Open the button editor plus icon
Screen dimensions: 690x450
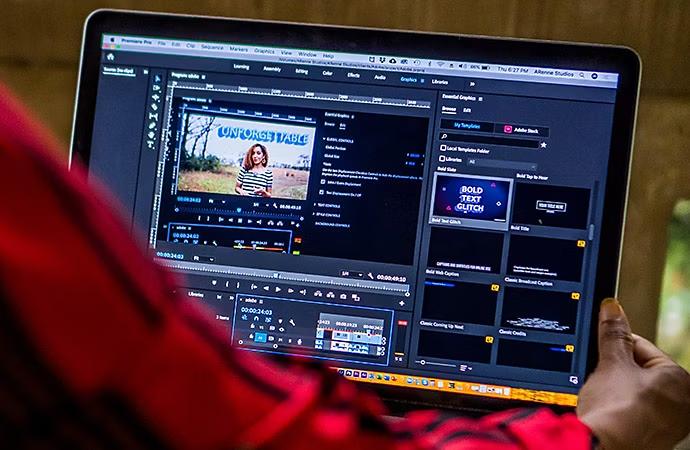click(401, 304)
